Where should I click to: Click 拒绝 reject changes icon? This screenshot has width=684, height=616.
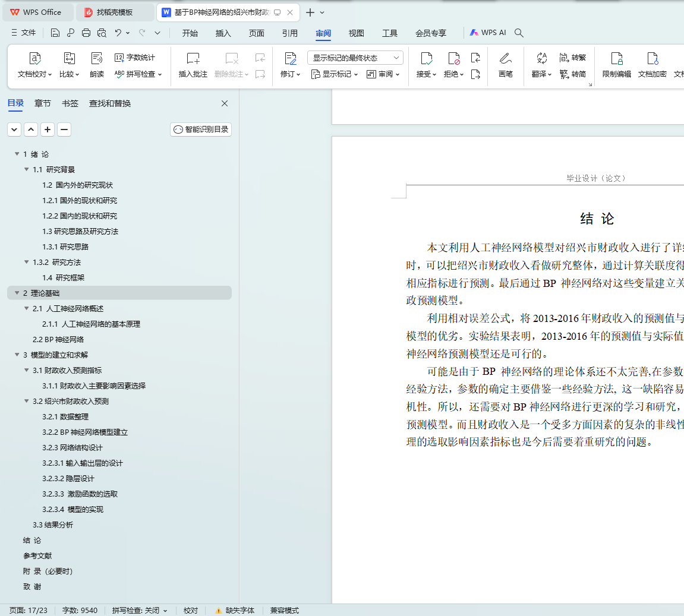[453, 65]
